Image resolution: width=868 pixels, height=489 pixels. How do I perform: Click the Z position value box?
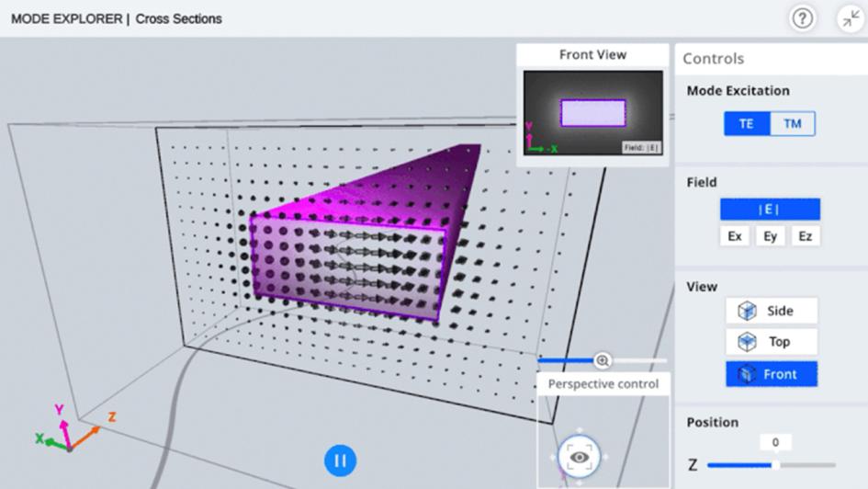775,442
